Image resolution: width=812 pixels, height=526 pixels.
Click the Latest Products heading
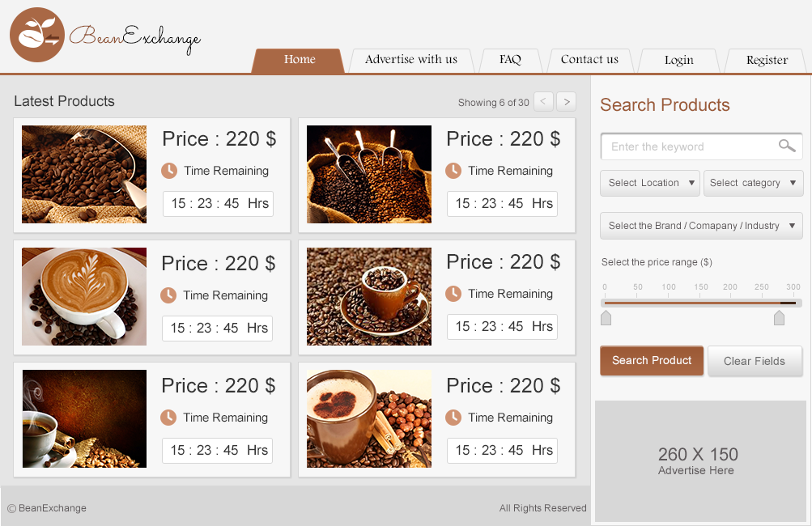64,101
